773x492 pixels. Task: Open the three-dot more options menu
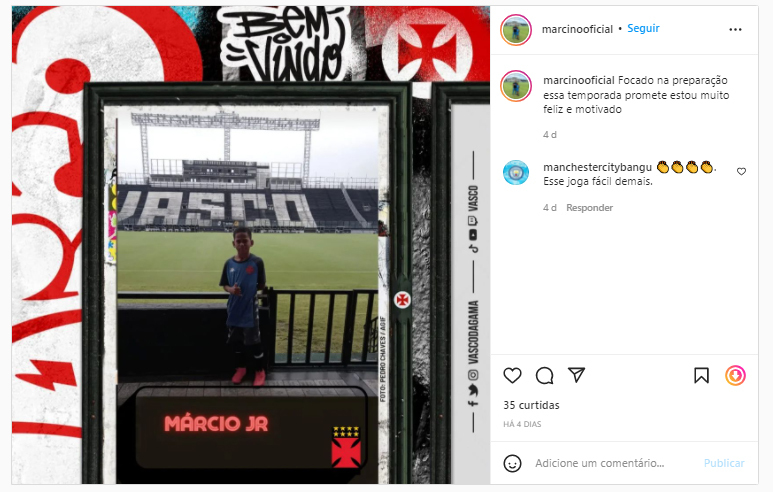(x=735, y=30)
